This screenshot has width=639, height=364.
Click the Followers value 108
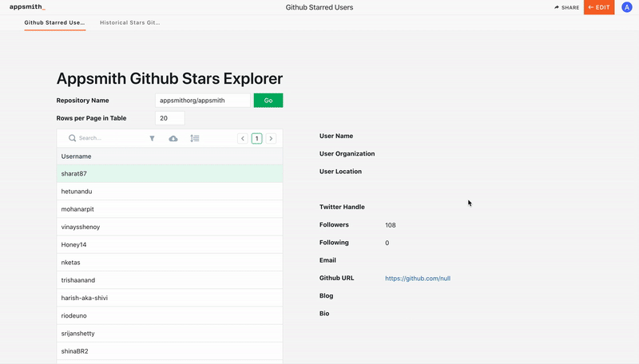tap(391, 225)
